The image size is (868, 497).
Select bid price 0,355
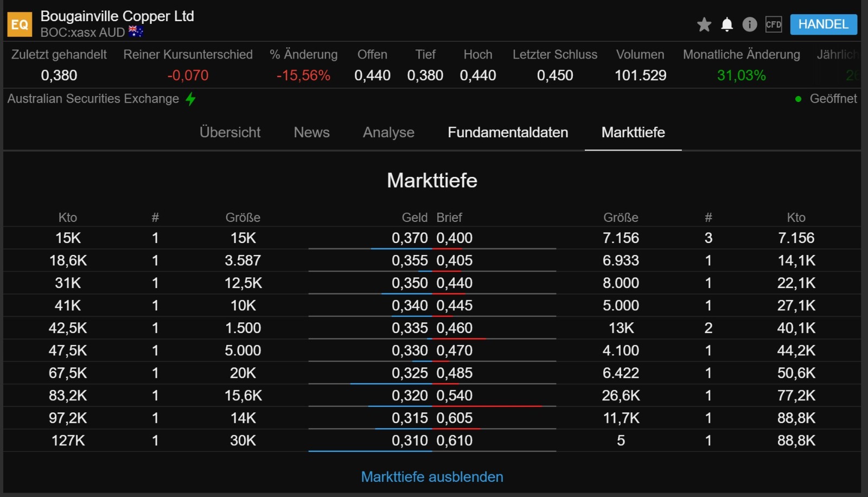pos(410,260)
